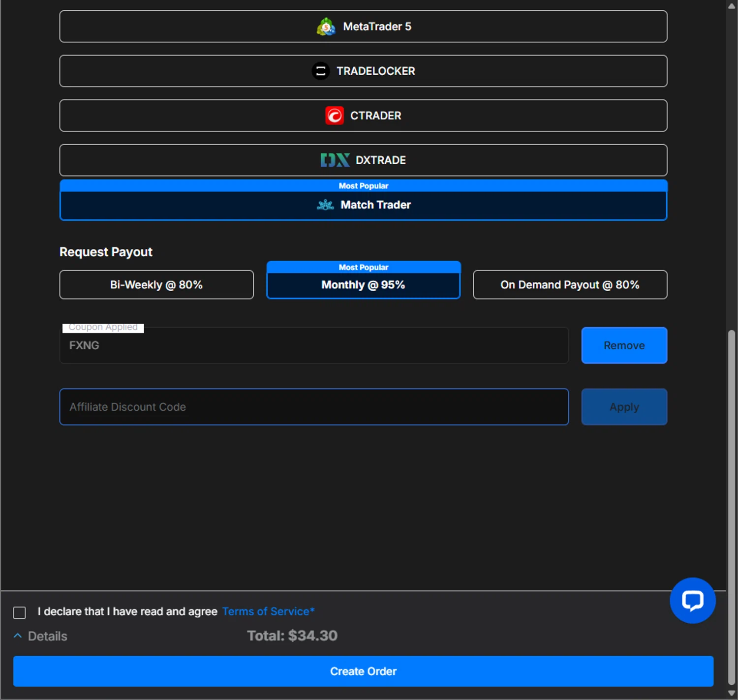The height and width of the screenshot is (700, 738).
Task: Select On Demand Payout @ 80%
Action: [570, 284]
